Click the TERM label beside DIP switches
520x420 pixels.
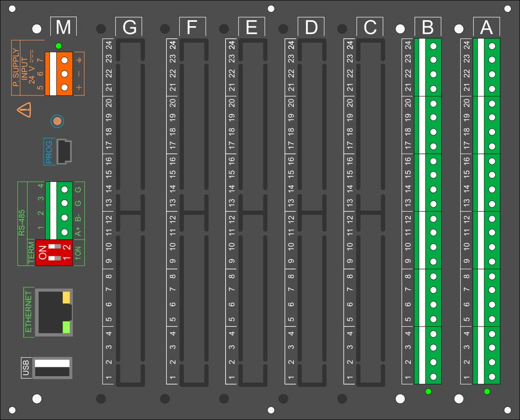(31, 252)
